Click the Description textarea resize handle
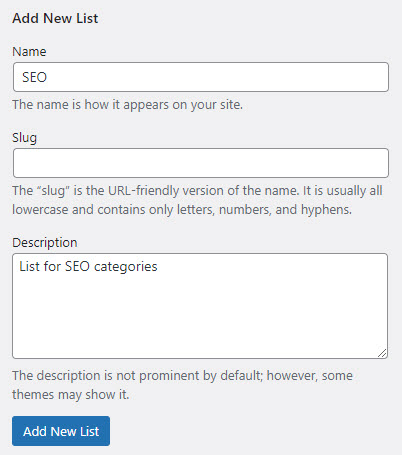Image resolution: width=402 pixels, height=455 pixels. click(382, 353)
